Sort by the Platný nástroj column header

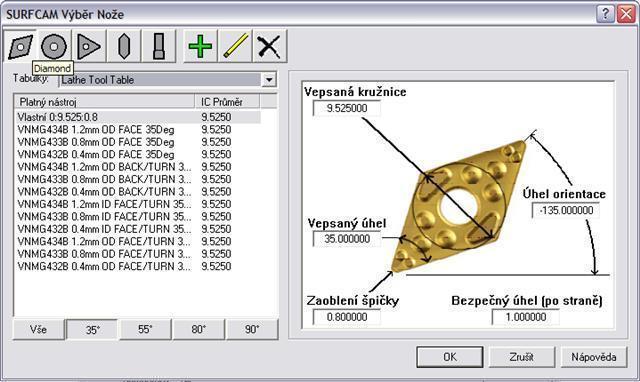click(x=104, y=102)
